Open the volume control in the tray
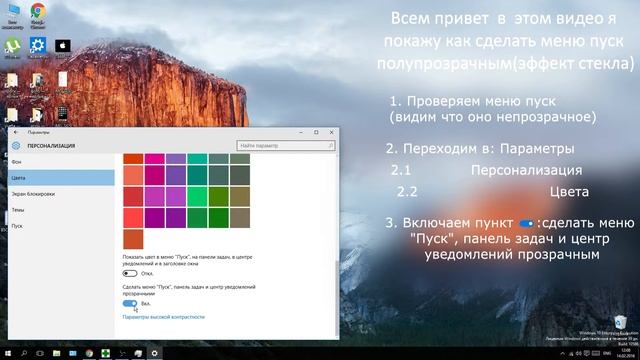The image size is (640, 360). [578, 353]
